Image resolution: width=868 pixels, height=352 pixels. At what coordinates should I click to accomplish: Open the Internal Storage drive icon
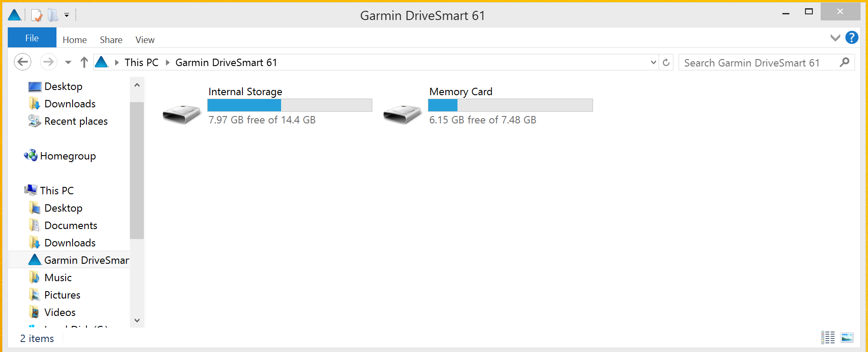(182, 114)
